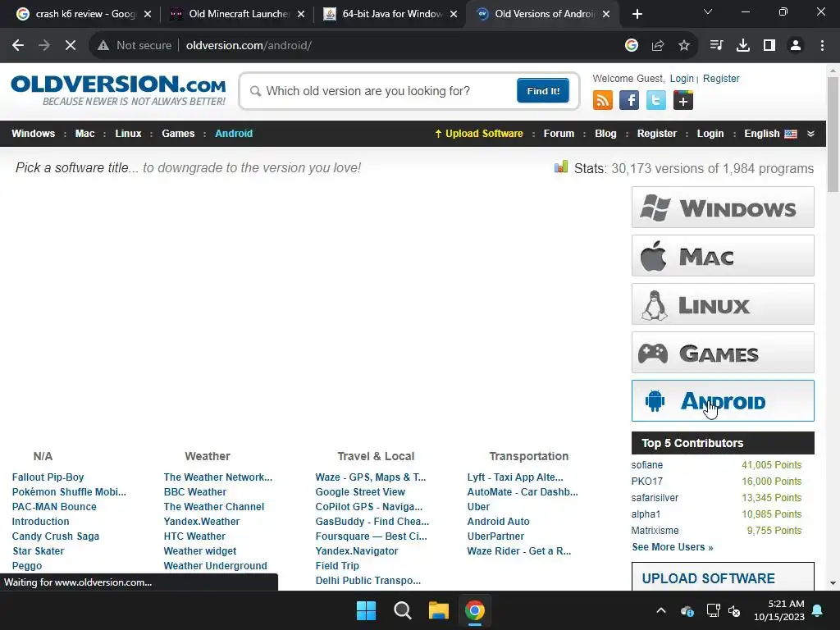Open the BBC Weather link
This screenshot has height=630, width=840.
coord(195,492)
